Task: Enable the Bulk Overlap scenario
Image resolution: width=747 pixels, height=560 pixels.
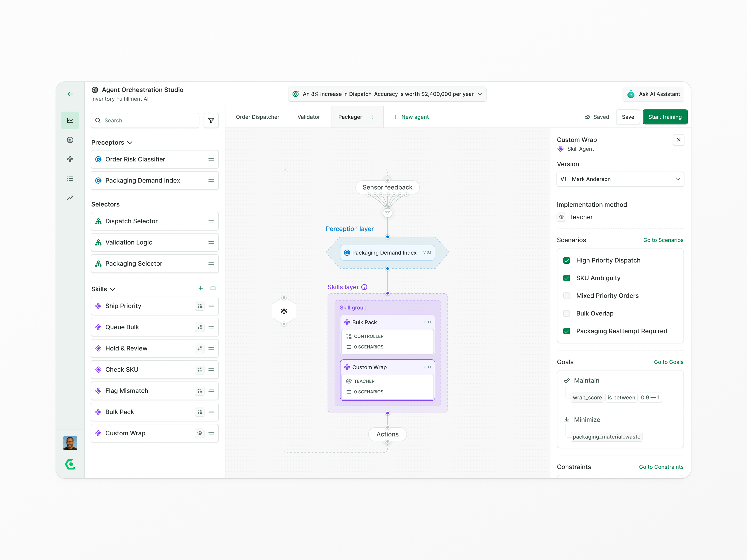Action: click(566, 313)
